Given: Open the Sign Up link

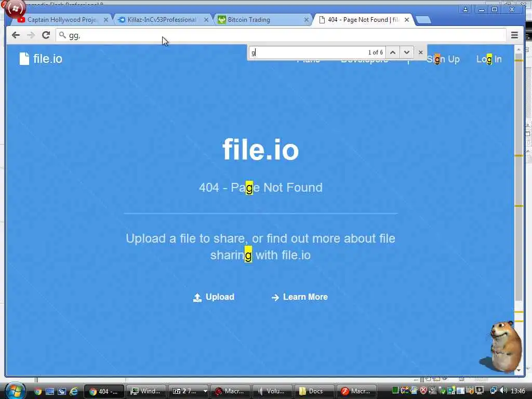Looking at the screenshot, I should click(443, 59).
